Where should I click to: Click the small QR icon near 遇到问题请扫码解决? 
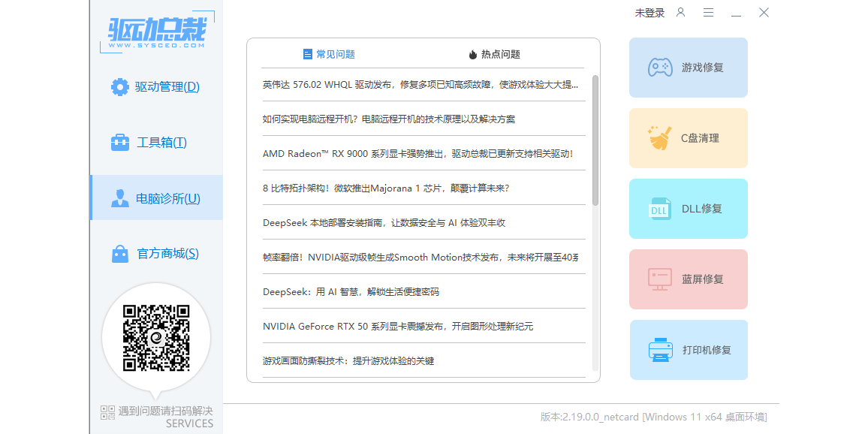[107, 411]
